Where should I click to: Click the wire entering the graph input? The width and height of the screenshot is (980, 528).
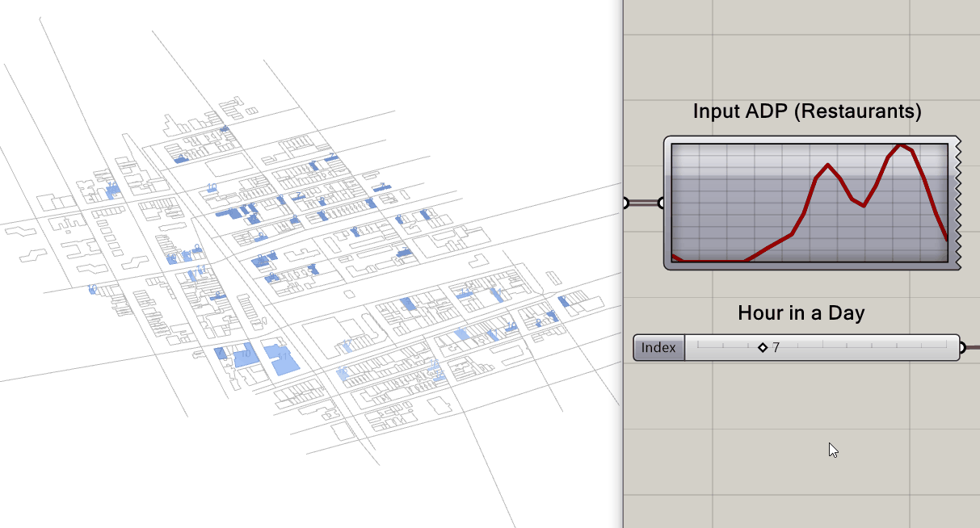643,203
